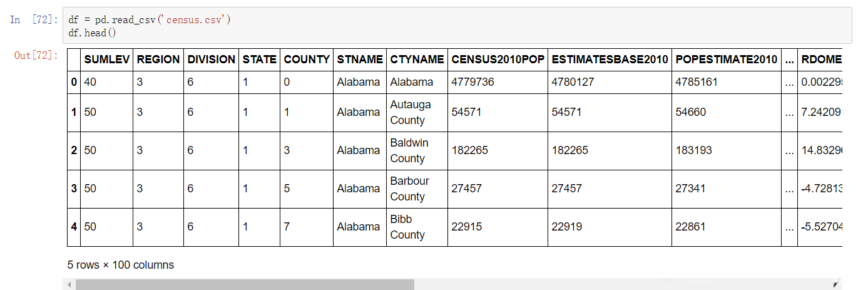Click the In [72] cell prompt

click(34, 20)
